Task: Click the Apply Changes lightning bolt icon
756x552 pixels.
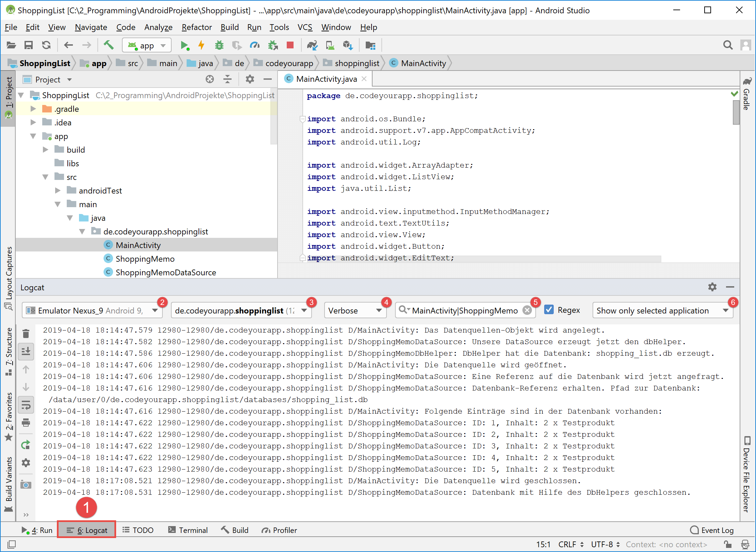Action: (202, 45)
